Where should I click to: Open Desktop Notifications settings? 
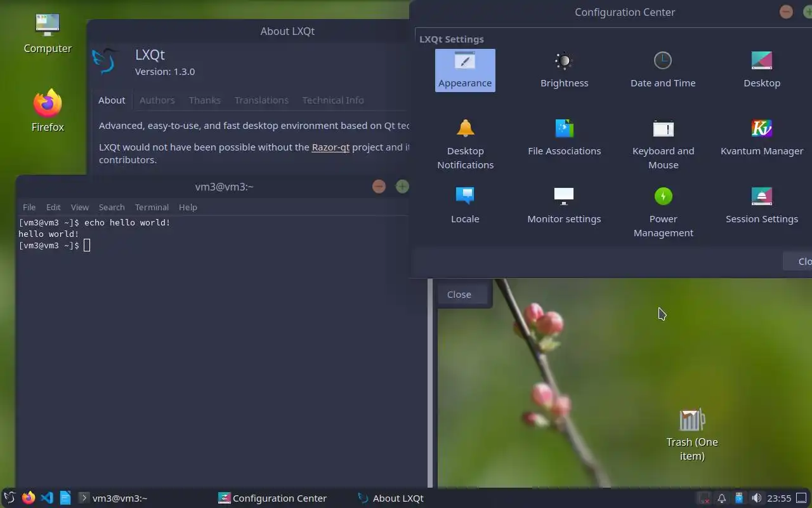[x=465, y=145]
